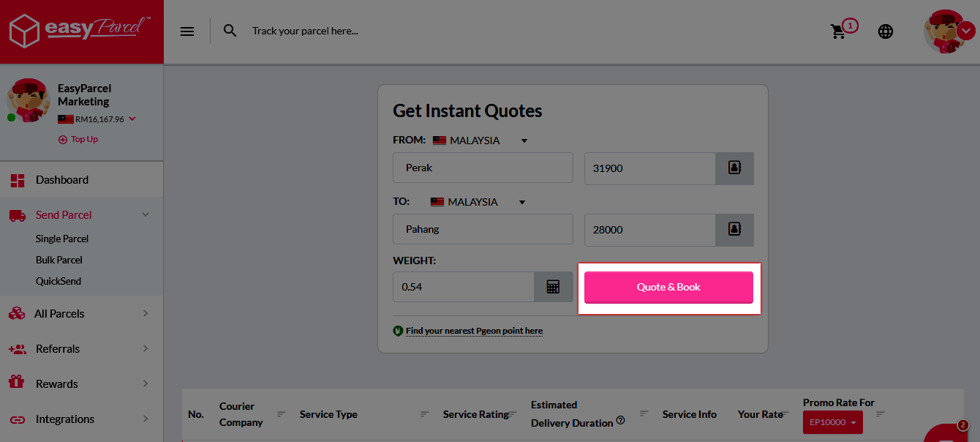Sort by Estimated Delivery Duration icon
The width and height of the screenshot is (980, 442).
point(644,413)
